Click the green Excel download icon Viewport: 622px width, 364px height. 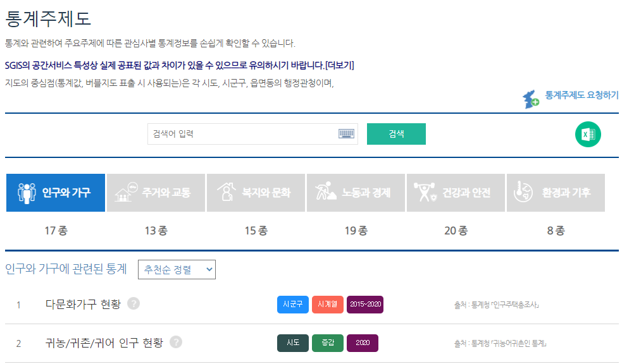589,134
